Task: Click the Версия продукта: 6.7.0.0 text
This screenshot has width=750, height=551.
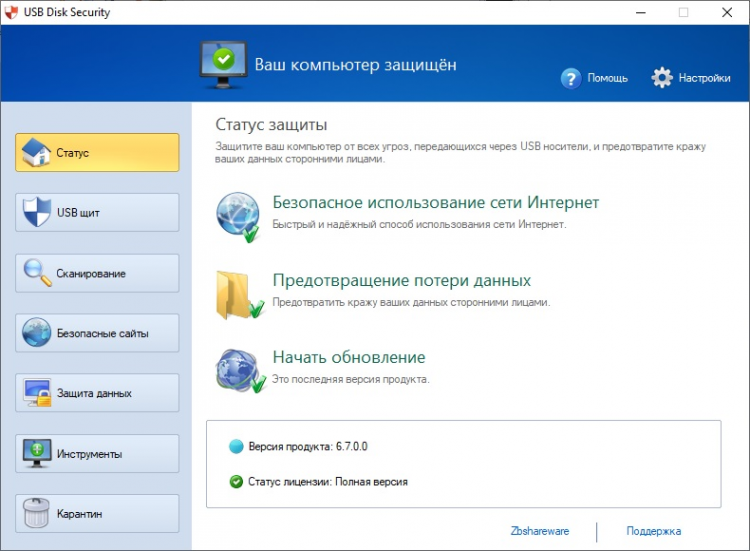Action: (308, 447)
